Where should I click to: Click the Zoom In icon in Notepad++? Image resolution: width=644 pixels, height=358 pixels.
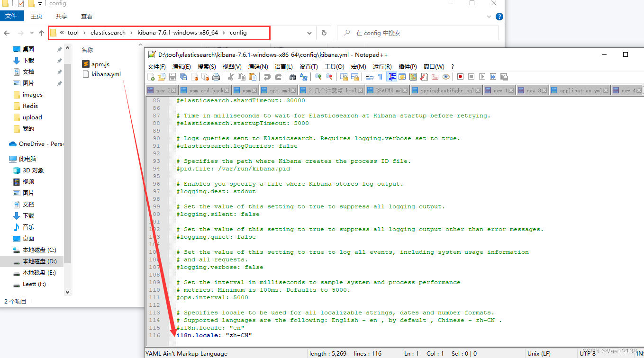(318, 77)
